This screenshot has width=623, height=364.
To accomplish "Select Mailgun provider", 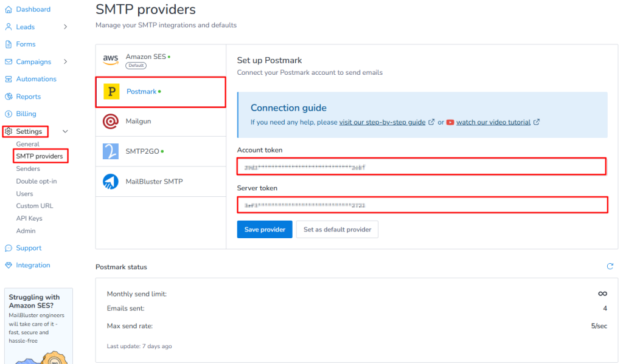I will coord(161,122).
